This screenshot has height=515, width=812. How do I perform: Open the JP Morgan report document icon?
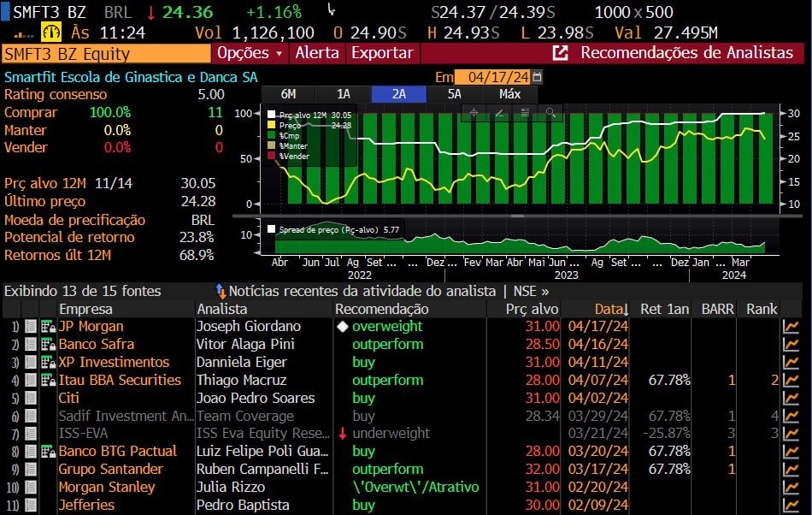(x=31, y=327)
